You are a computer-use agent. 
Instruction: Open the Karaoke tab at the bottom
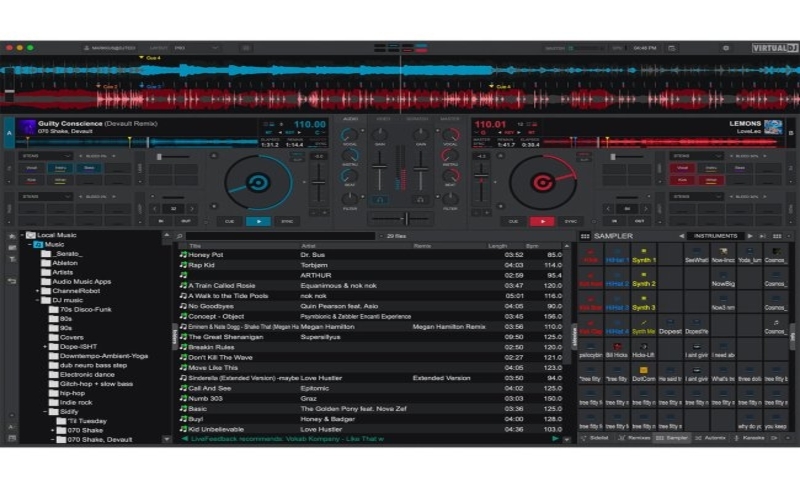pos(749,438)
